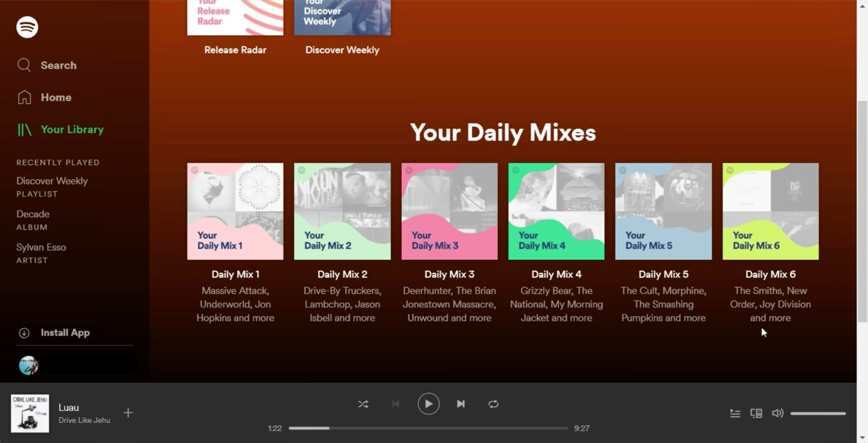
Task: Click the Spotify logo in sidebar
Action: tap(27, 27)
